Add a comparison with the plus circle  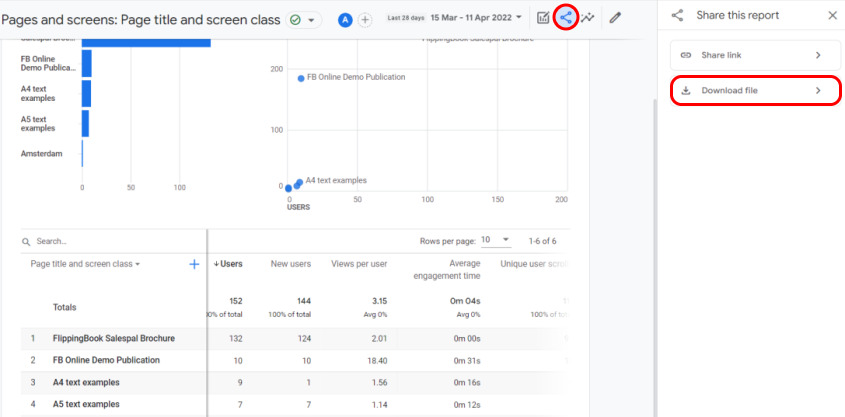coord(365,19)
